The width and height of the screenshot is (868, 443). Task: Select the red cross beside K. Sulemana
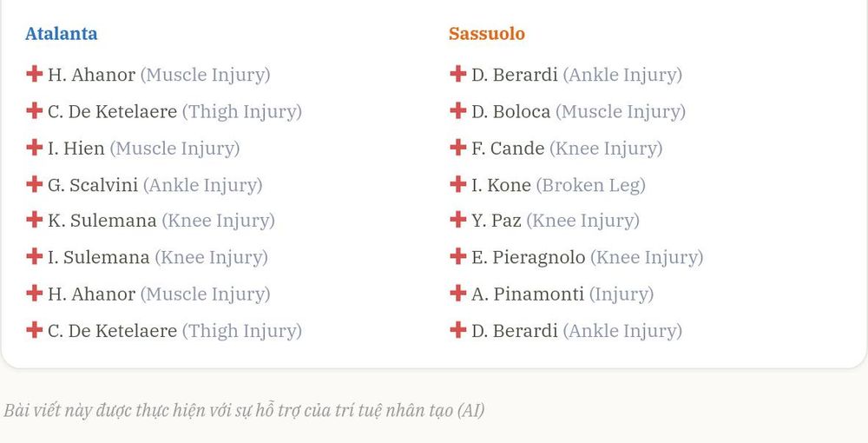(x=35, y=219)
